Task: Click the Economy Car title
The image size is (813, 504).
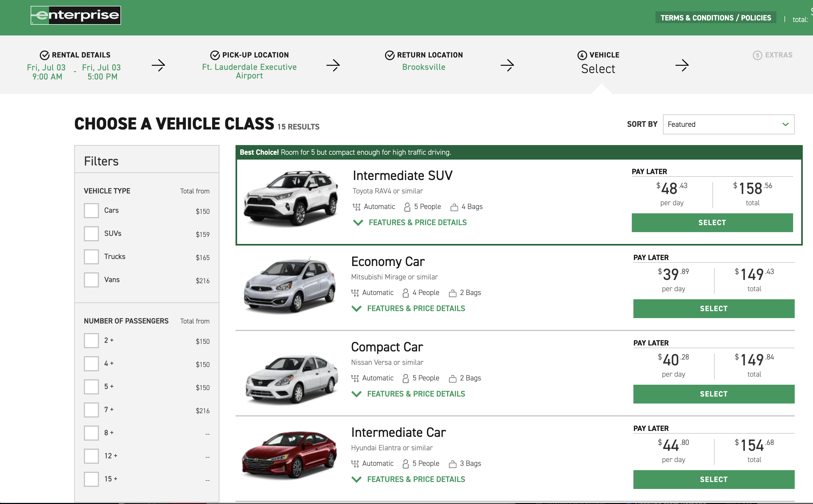Action: tap(388, 262)
